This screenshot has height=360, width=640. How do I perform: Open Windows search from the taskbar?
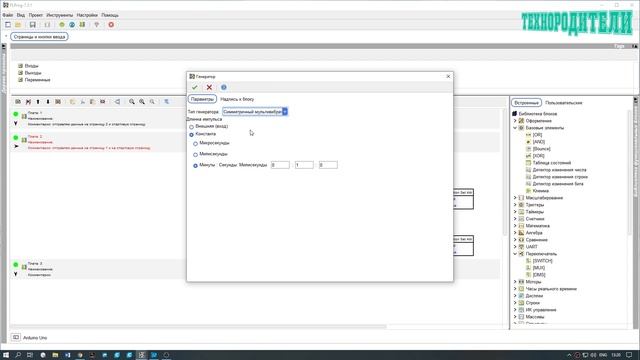click(18, 355)
